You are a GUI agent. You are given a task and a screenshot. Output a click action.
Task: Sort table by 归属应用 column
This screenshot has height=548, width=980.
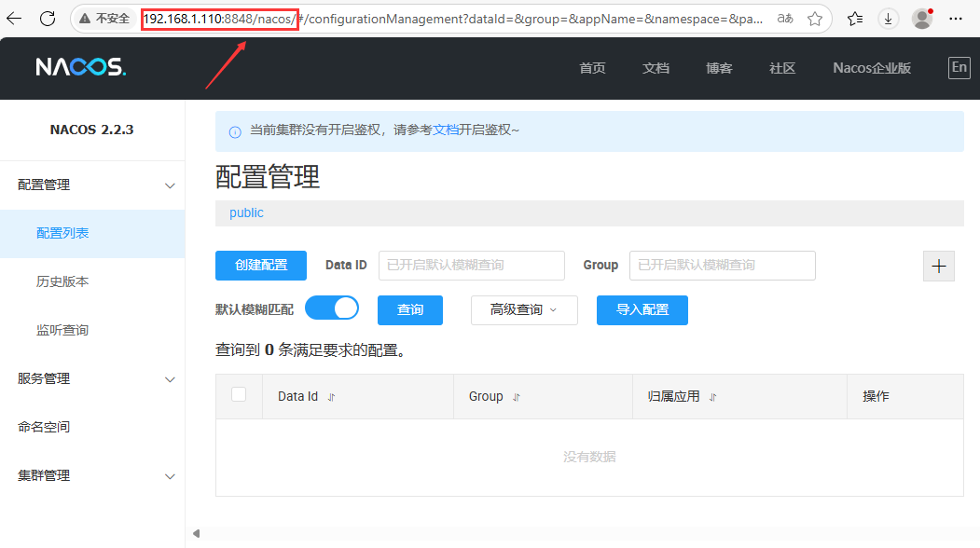coord(712,397)
